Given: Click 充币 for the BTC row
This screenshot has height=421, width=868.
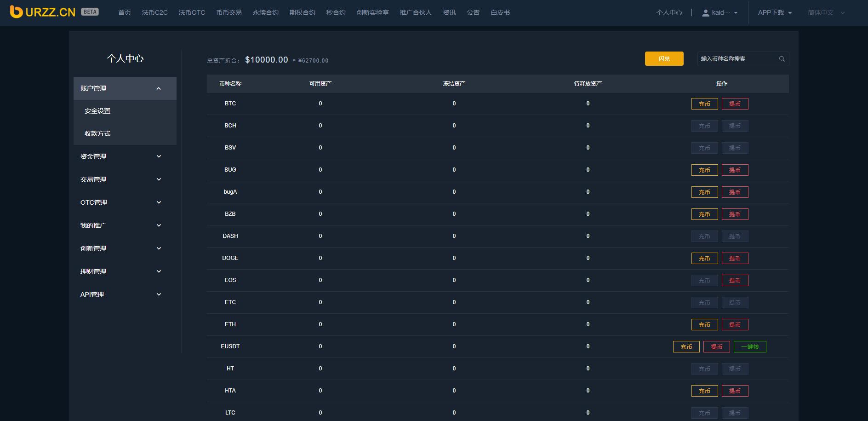Looking at the screenshot, I should (x=704, y=104).
